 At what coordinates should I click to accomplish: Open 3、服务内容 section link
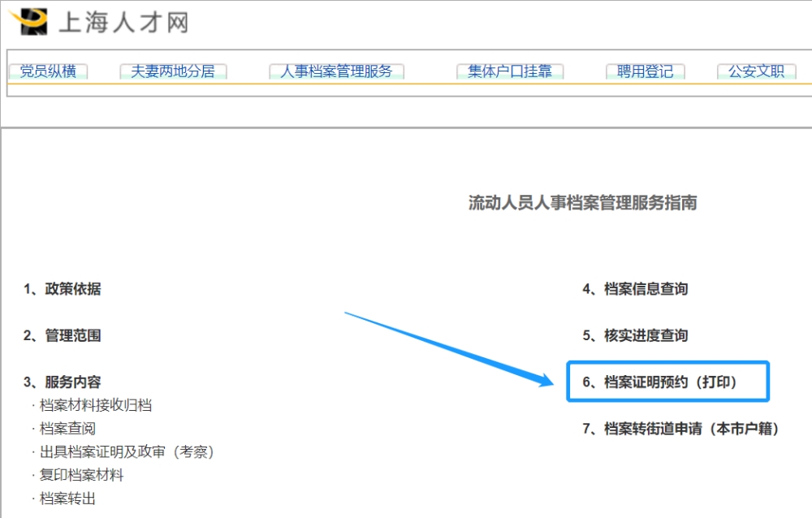(x=63, y=382)
